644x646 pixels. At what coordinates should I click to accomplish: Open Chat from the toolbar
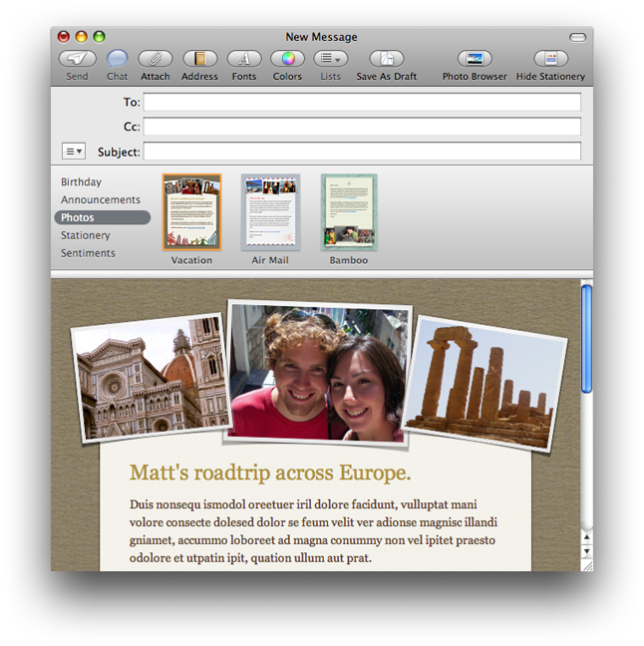pos(118,59)
